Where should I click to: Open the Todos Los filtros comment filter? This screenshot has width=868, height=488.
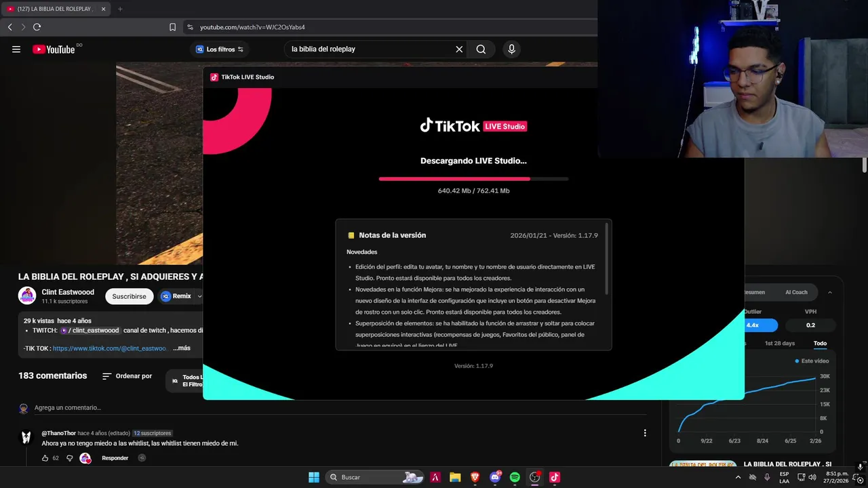186,381
